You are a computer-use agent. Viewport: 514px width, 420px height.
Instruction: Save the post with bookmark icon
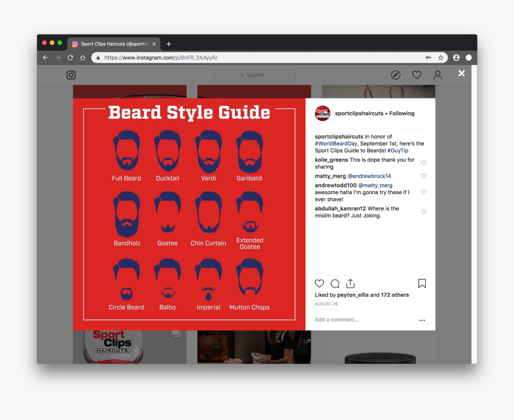(x=422, y=283)
